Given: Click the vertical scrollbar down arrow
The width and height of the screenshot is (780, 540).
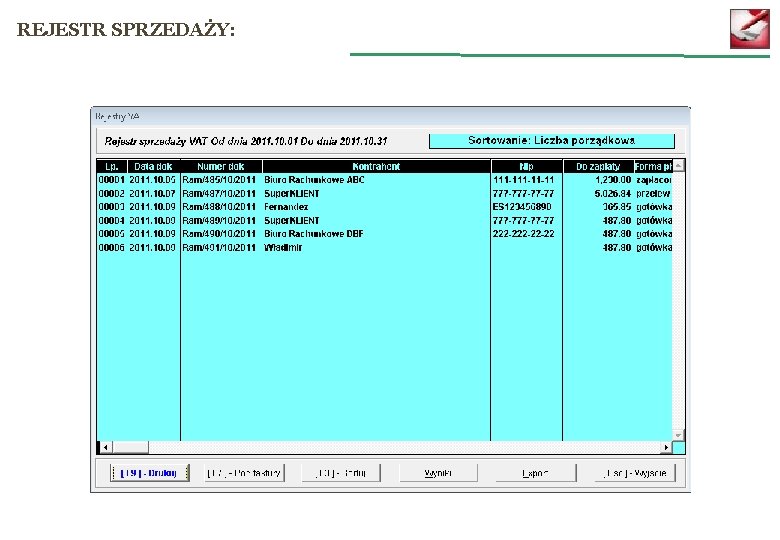Looking at the screenshot, I should point(679,435).
